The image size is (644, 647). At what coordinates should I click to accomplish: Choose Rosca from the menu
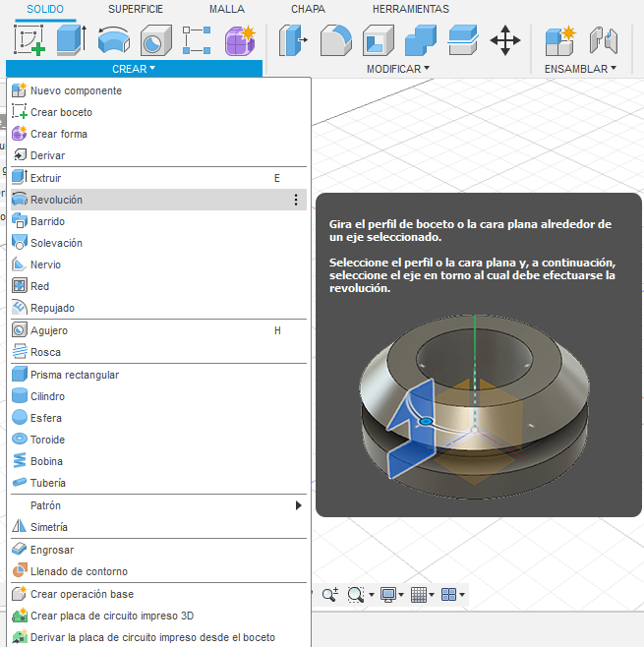tap(158, 352)
